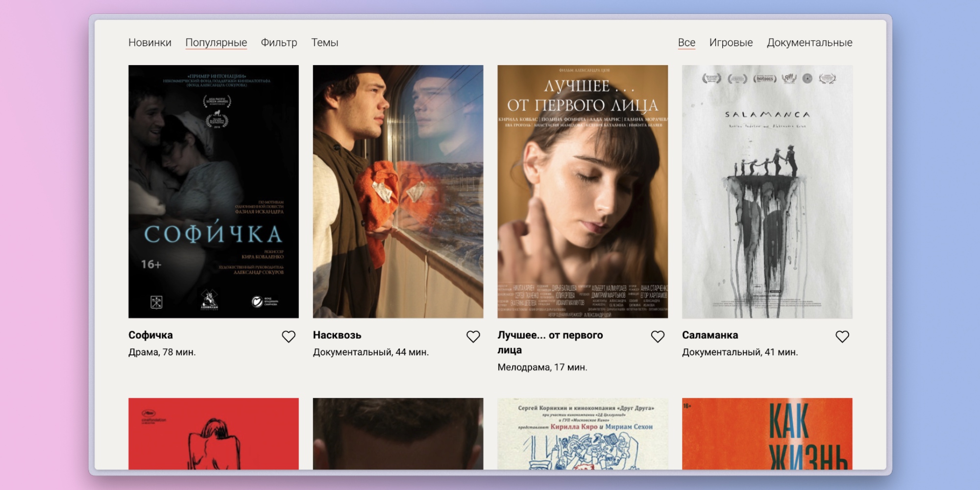The height and width of the screenshot is (490, 980).
Task: Click the Софичка title link
Action: pos(150,335)
